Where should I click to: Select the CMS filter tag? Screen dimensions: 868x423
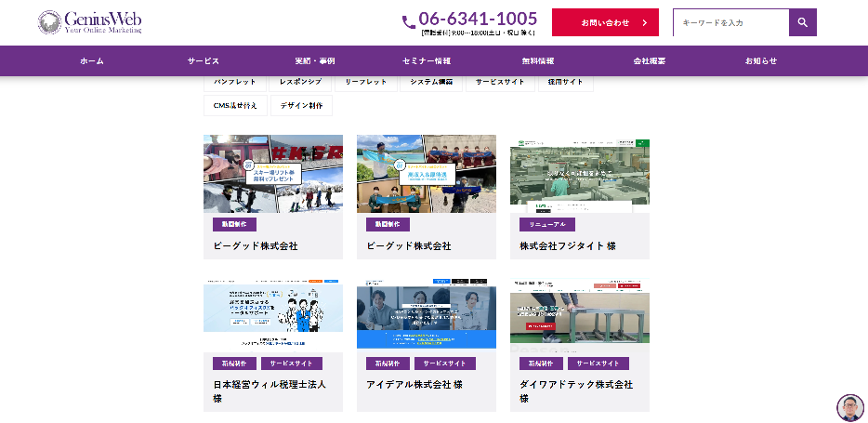[x=232, y=106]
